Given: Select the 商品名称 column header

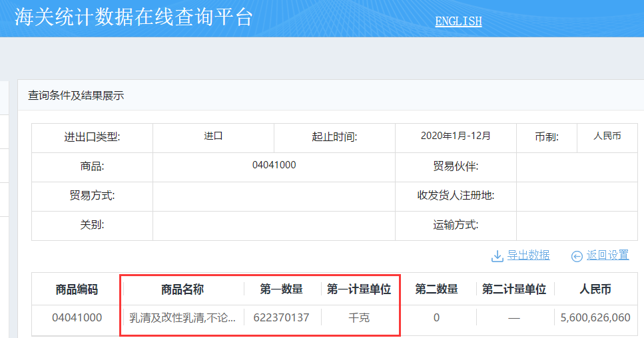Looking at the screenshot, I should coord(182,289).
